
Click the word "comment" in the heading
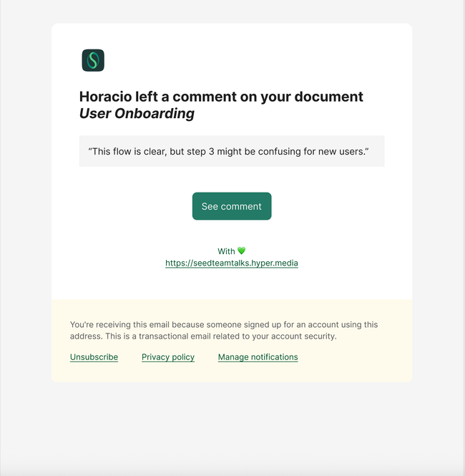(205, 97)
